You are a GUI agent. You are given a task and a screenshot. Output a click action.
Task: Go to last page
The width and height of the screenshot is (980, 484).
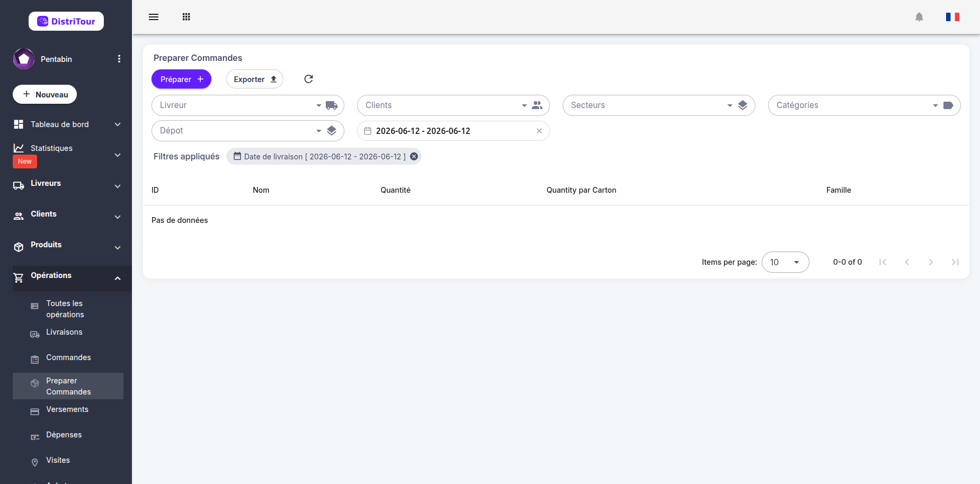[x=955, y=262]
